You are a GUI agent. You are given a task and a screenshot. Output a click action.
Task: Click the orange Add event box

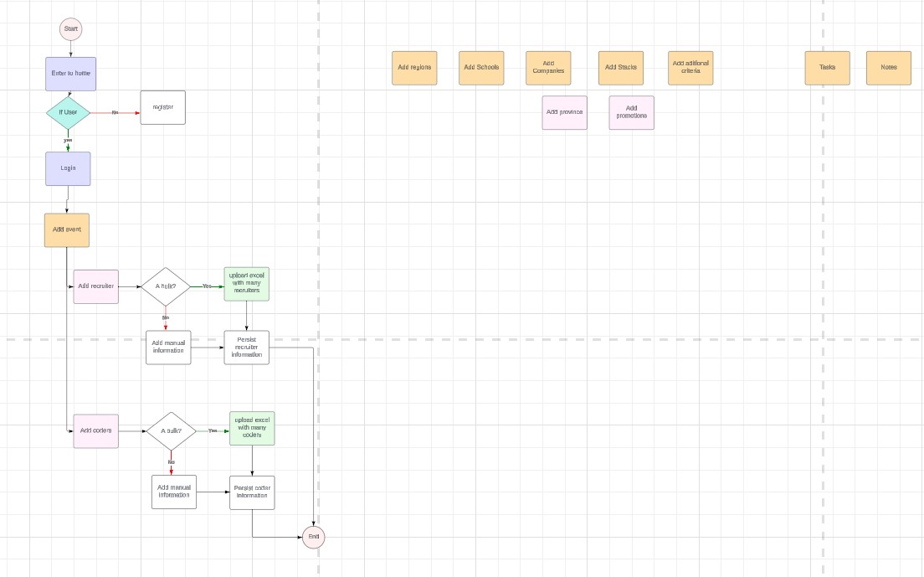pos(67,229)
